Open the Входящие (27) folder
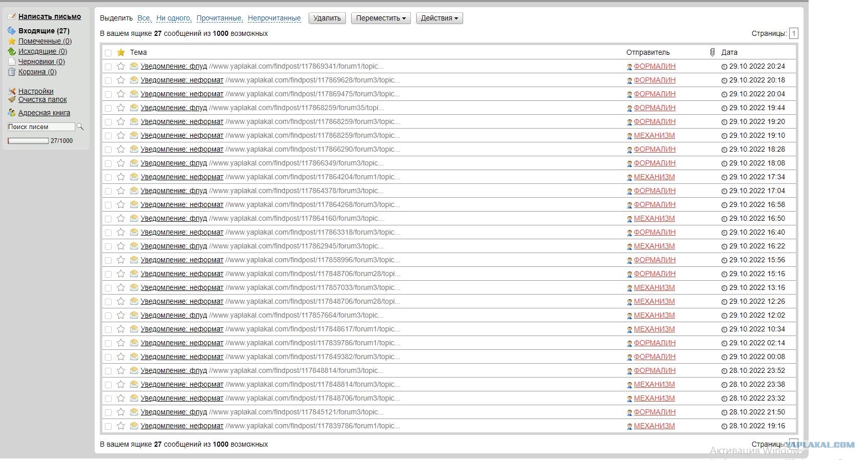The image size is (868, 460). coord(44,31)
